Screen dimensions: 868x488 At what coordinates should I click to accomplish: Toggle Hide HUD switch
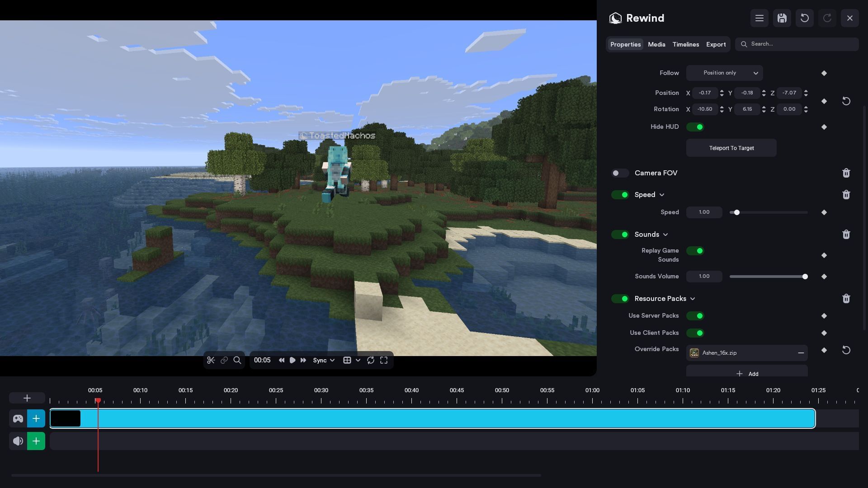(695, 127)
